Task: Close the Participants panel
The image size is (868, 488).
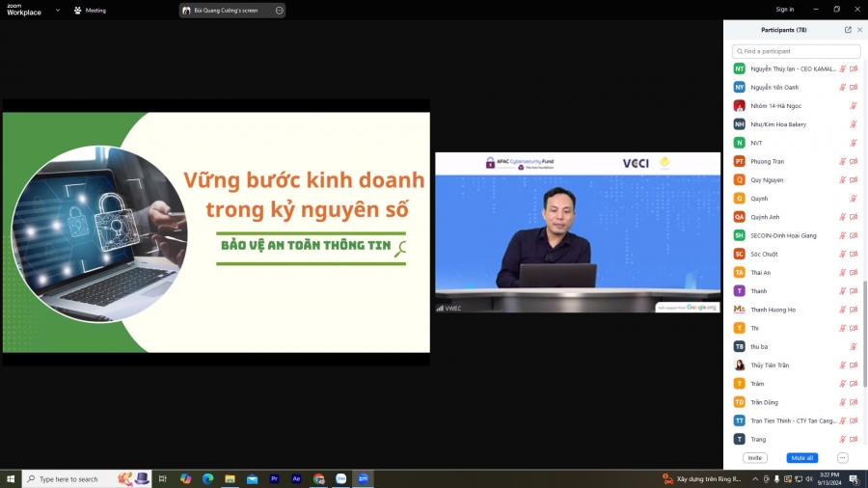Action: (x=860, y=30)
